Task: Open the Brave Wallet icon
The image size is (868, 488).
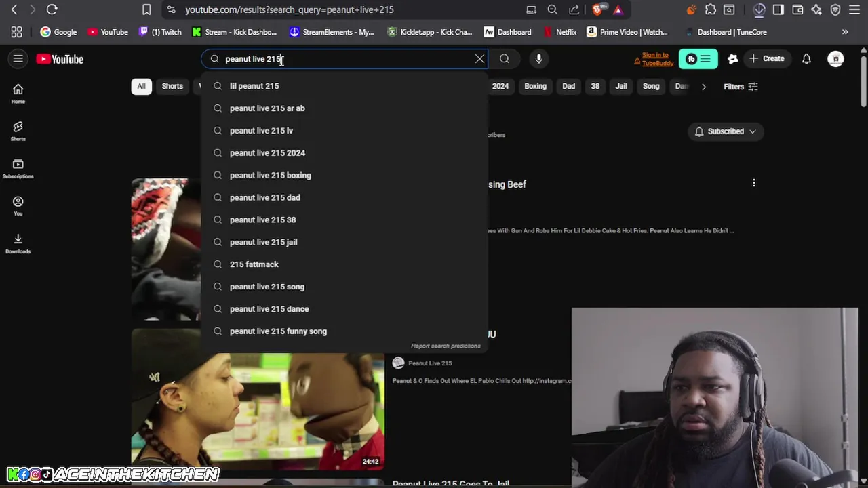Action: pyautogui.click(x=797, y=9)
